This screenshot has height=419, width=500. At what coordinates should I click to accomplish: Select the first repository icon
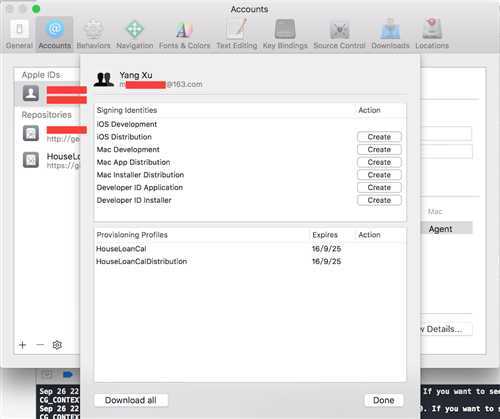coord(31,133)
